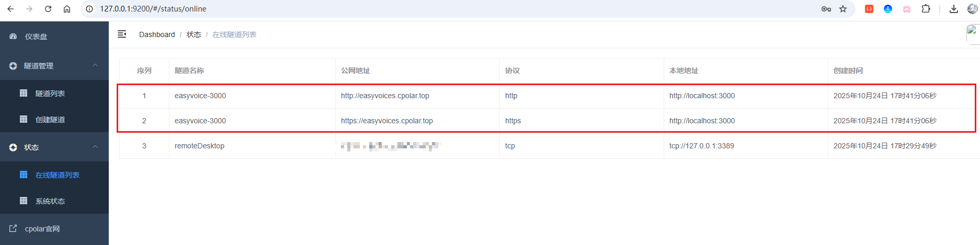The height and width of the screenshot is (245, 980).
Task: Click the browser reload icon
Action: [48, 9]
